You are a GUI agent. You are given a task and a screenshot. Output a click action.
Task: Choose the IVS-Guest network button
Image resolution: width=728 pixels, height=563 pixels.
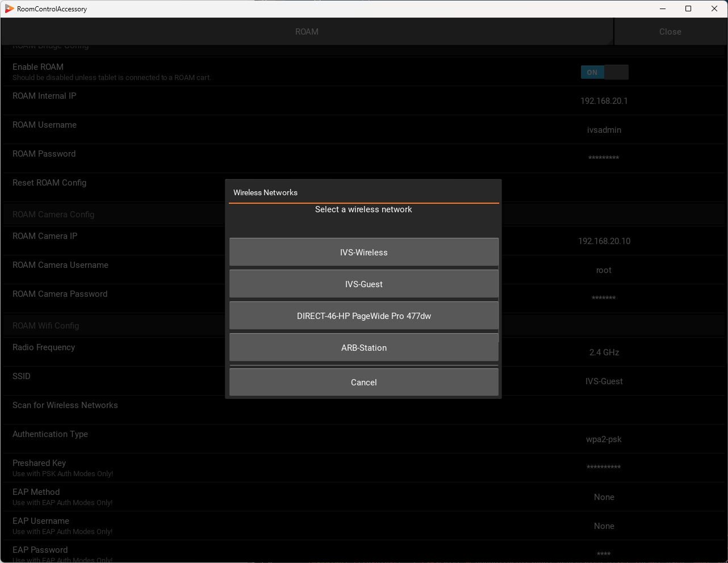click(364, 284)
